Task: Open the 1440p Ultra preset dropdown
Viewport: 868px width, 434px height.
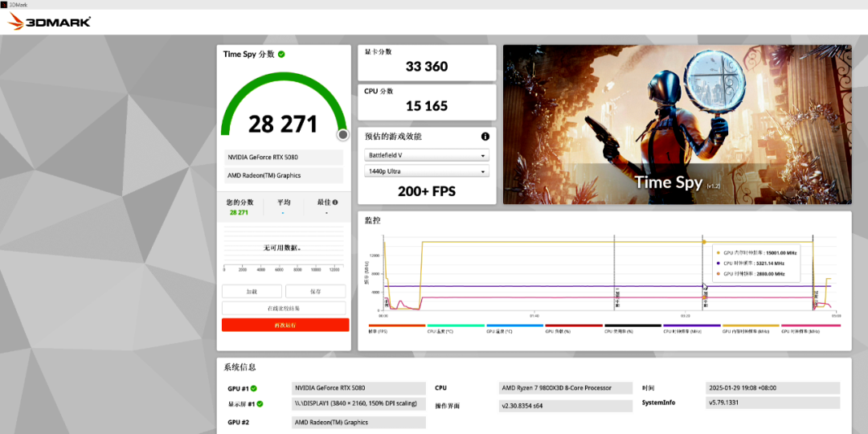Action: pos(427,172)
